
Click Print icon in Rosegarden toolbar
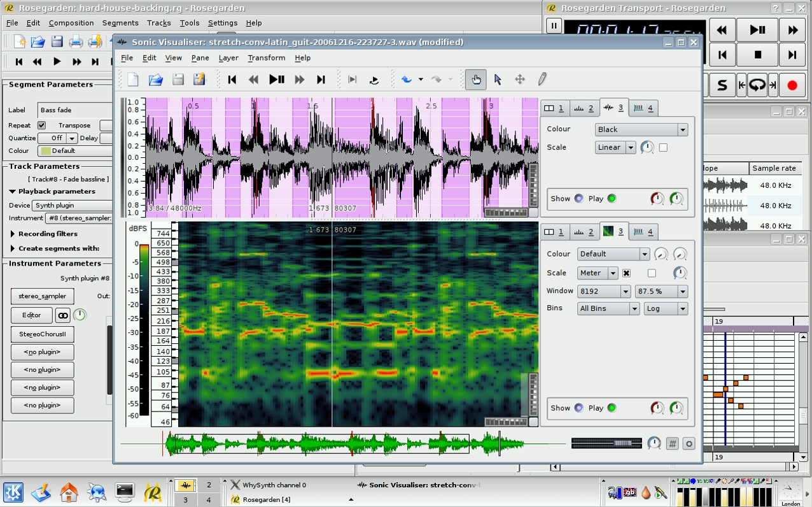tap(76, 42)
